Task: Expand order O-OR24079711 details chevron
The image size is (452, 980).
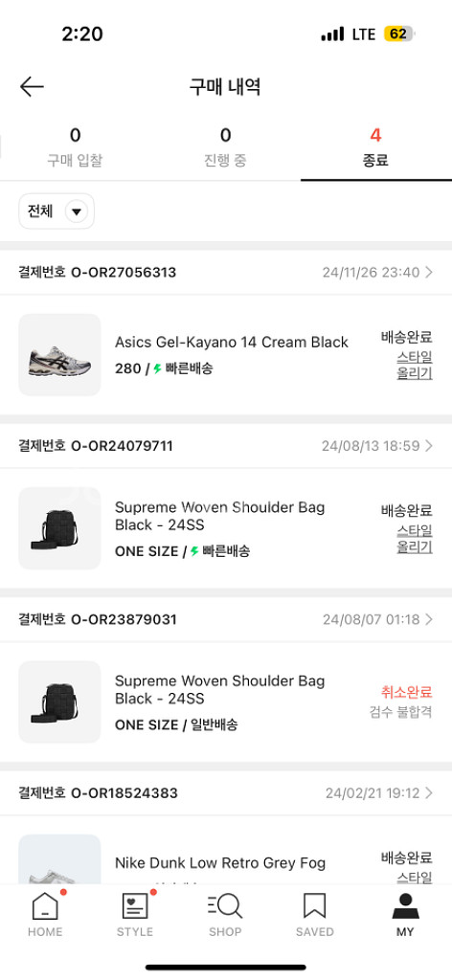Action: tap(429, 446)
